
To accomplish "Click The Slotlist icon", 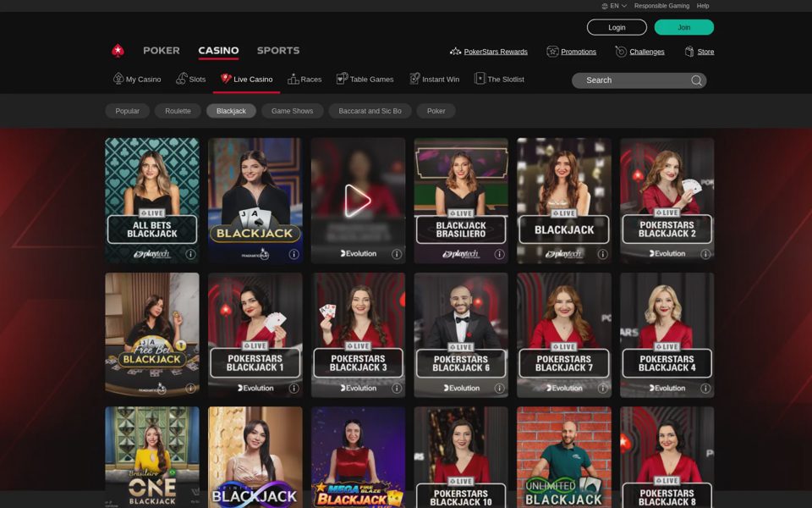I will coord(480,78).
